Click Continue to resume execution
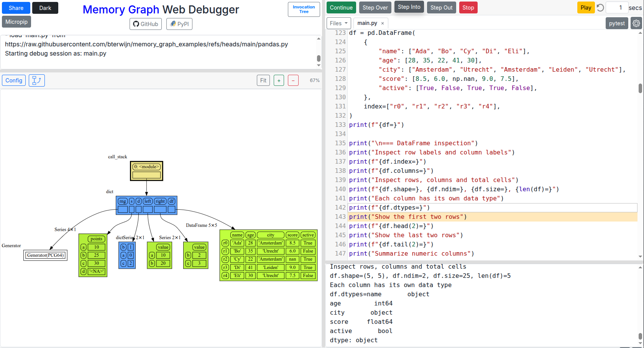 pyautogui.click(x=341, y=8)
